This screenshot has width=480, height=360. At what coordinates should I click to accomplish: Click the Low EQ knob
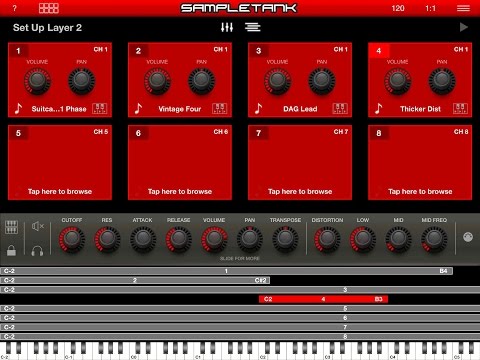click(x=363, y=239)
